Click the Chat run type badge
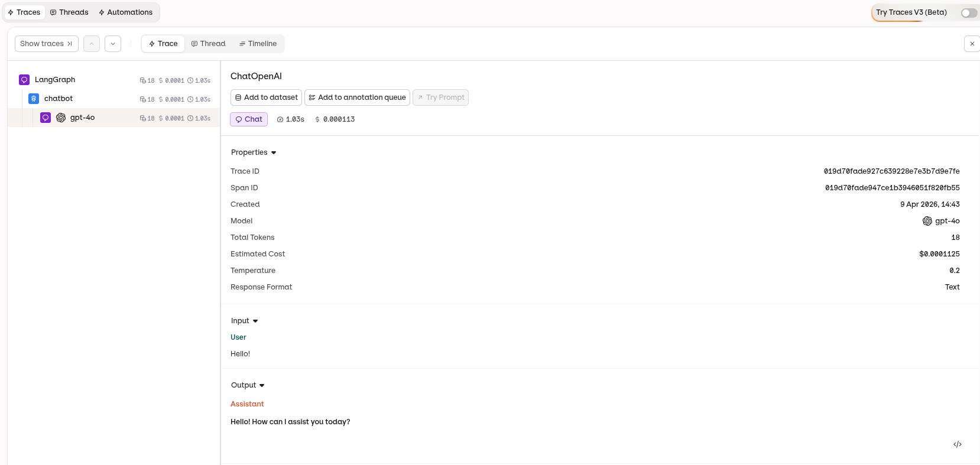This screenshot has width=980, height=465. point(249,119)
